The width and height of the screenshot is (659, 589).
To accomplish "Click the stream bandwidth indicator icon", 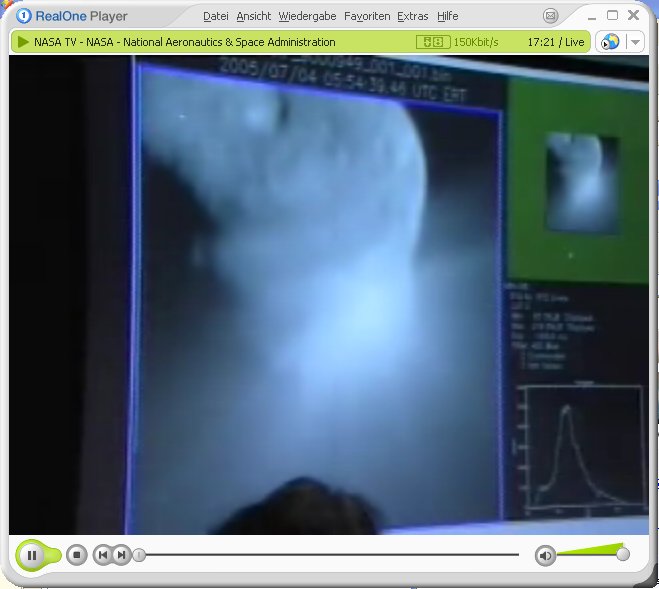I will (x=433, y=42).
